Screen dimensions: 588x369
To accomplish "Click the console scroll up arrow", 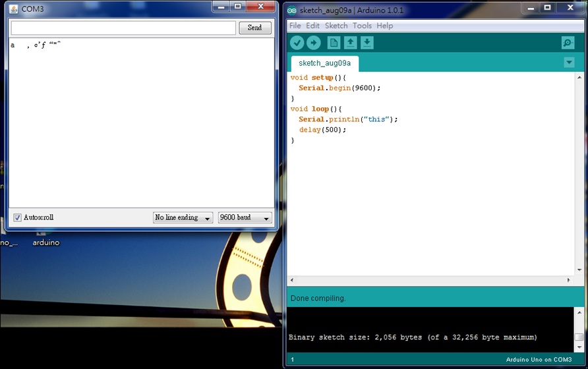I will [579, 312].
